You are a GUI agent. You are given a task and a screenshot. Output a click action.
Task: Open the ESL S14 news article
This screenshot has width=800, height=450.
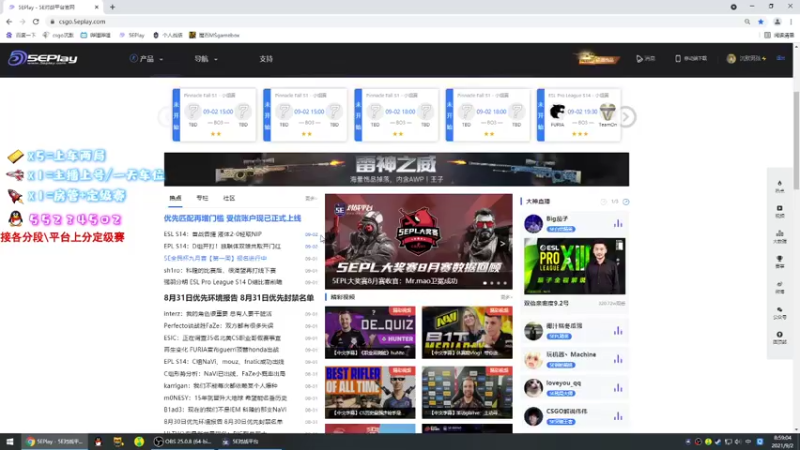pyautogui.click(x=213, y=234)
